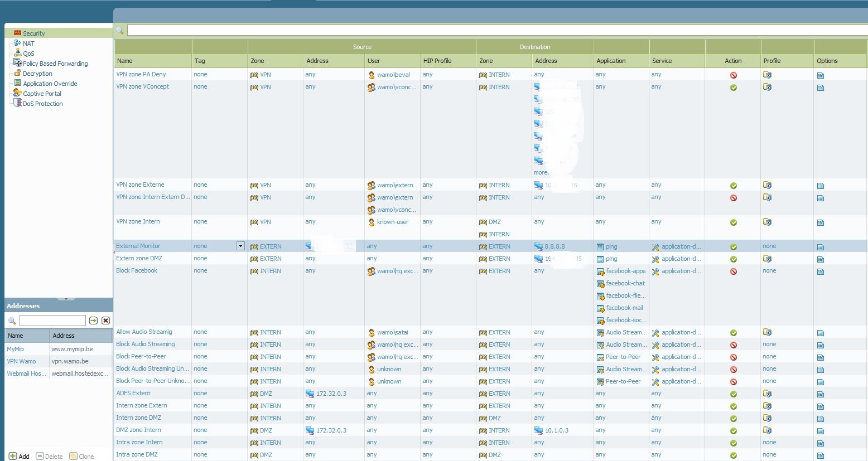Screen dimensions: 868x461
Task: Clear the Addresses filter with the red X
Action: click(x=105, y=321)
